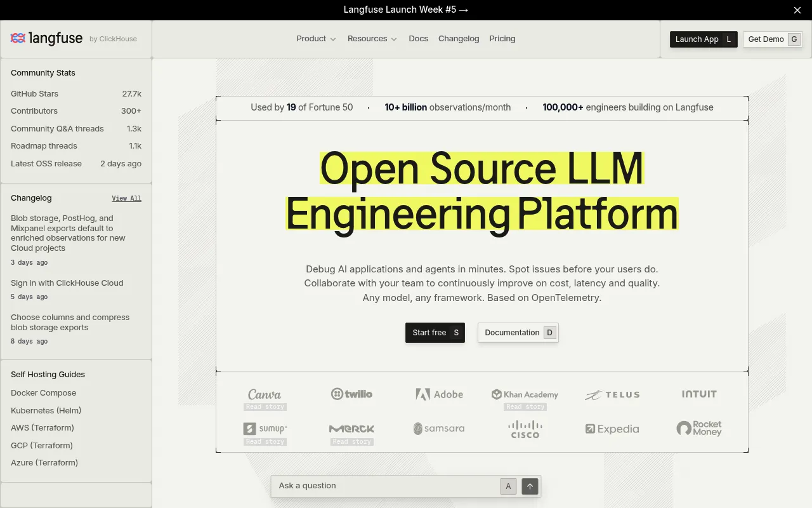Click the Intuit logo

[x=699, y=394]
